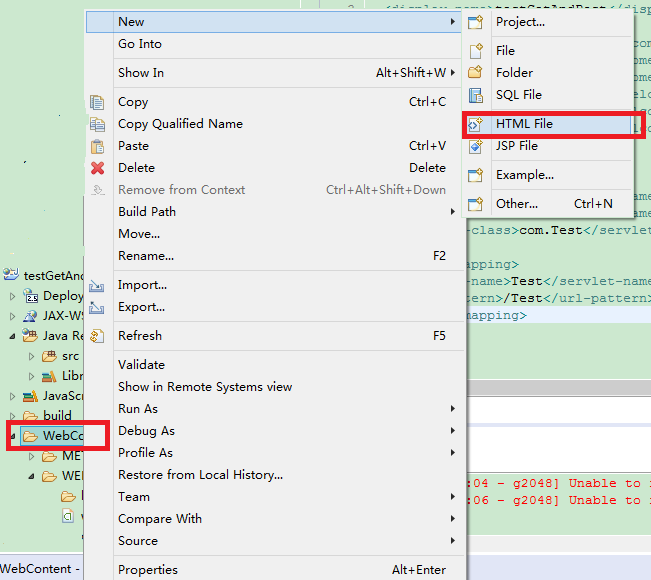
Task: Click the src package folder icon
Action: click(49, 356)
